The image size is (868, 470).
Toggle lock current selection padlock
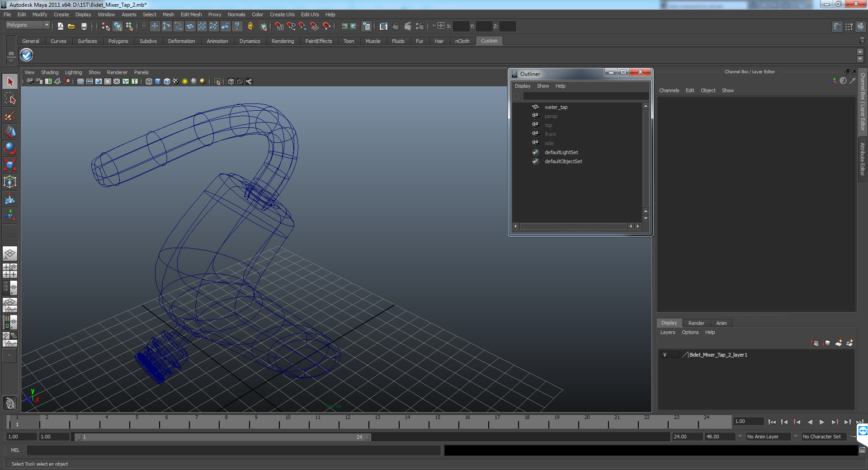coord(250,26)
